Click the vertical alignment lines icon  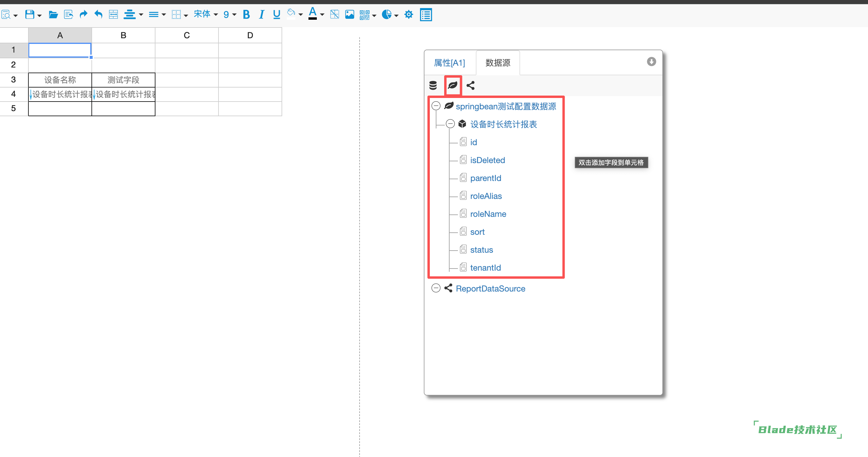(154, 14)
